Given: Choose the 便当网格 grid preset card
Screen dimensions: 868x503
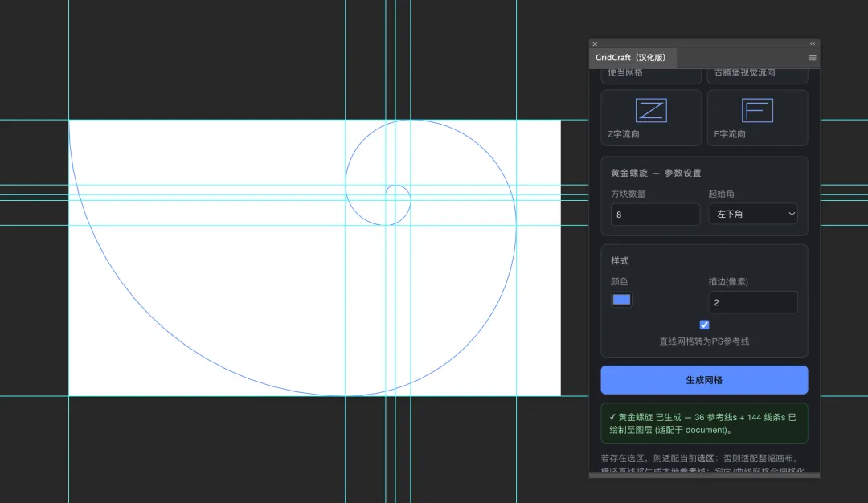Looking at the screenshot, I should (651, 76).
